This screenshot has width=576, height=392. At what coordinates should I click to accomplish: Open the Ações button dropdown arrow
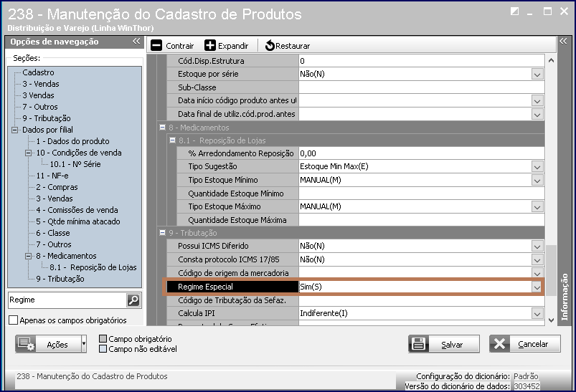coord(84,344)
